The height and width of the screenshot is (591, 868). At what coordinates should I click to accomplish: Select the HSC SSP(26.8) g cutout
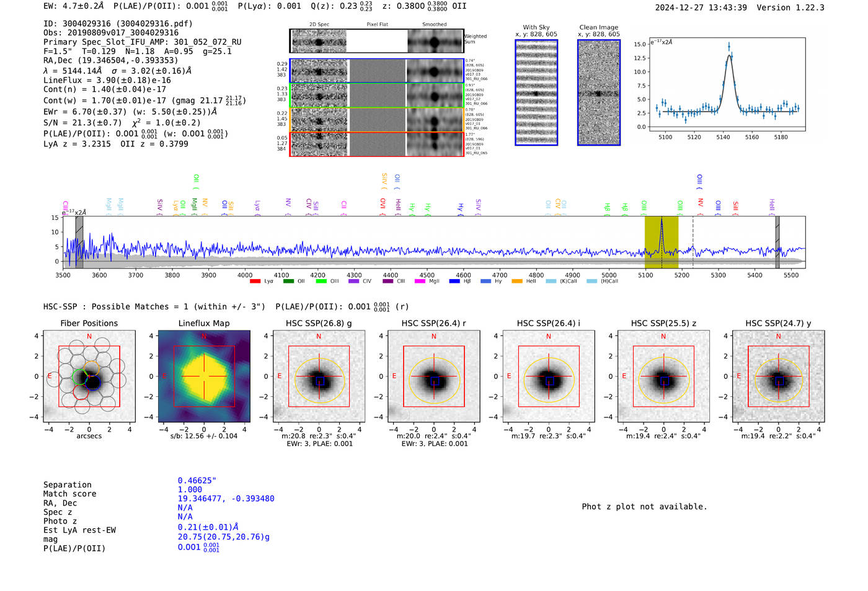point(319,376)
